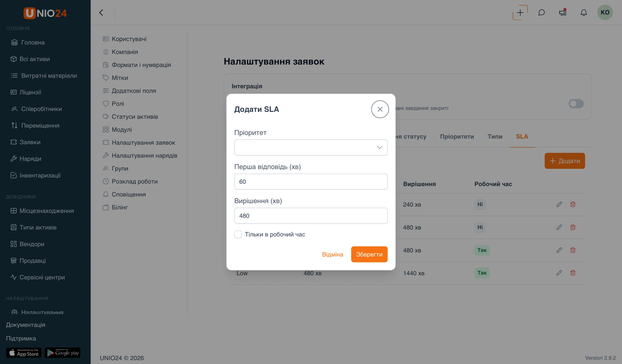The image size is (622, 364).
Task: Click the UNIO24 logo
Action: pos(45,13)
